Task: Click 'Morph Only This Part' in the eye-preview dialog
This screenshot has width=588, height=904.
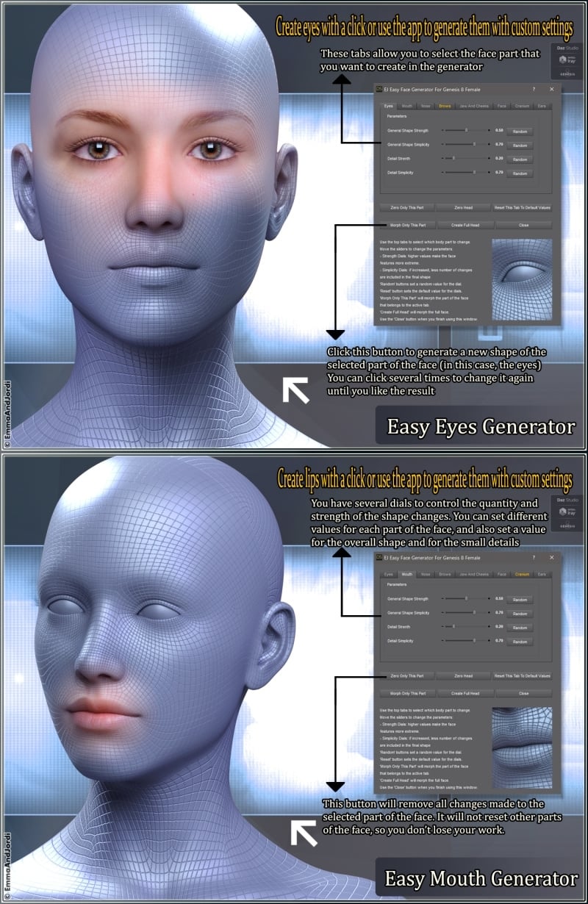Action: click(408, 225)
